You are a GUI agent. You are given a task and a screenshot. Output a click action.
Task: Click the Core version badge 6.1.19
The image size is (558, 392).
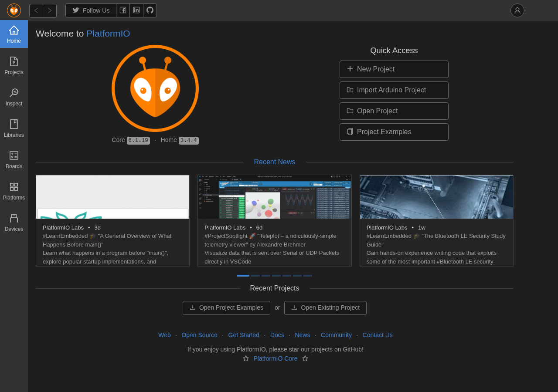(x=138, y=141)
